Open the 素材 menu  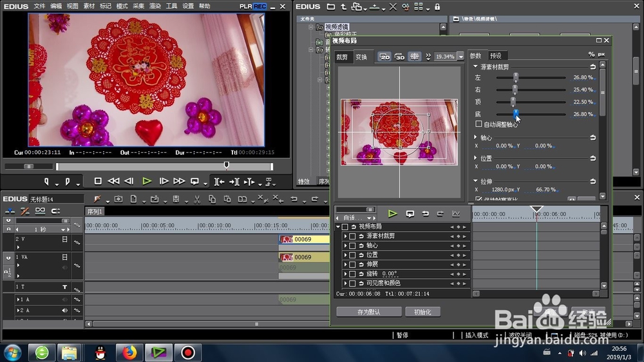coord(89,6)
